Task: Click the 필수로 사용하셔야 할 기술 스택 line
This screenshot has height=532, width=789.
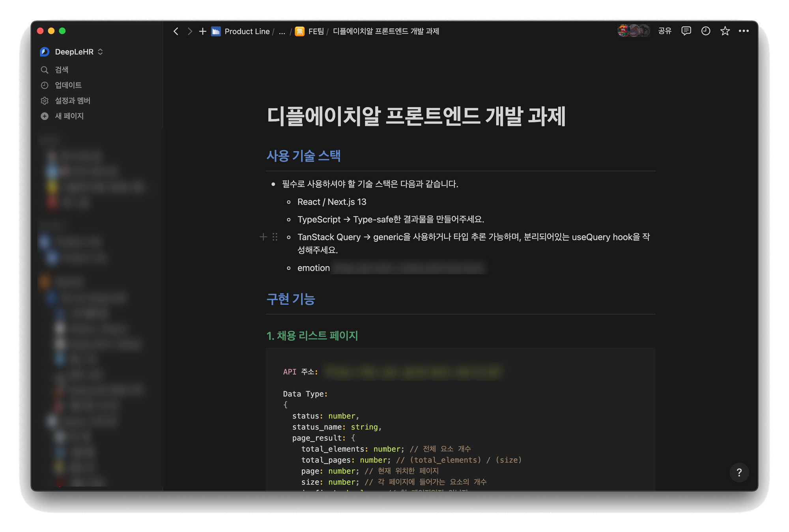Action: [370, 184]
